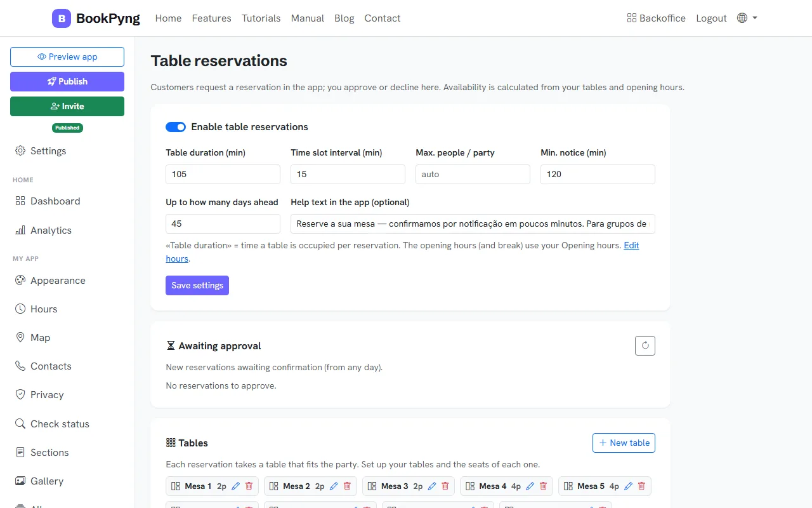The image size is (812, 508).
Task: Edit Mesa 4 with the pencil icon
Action: click(530, 486)
